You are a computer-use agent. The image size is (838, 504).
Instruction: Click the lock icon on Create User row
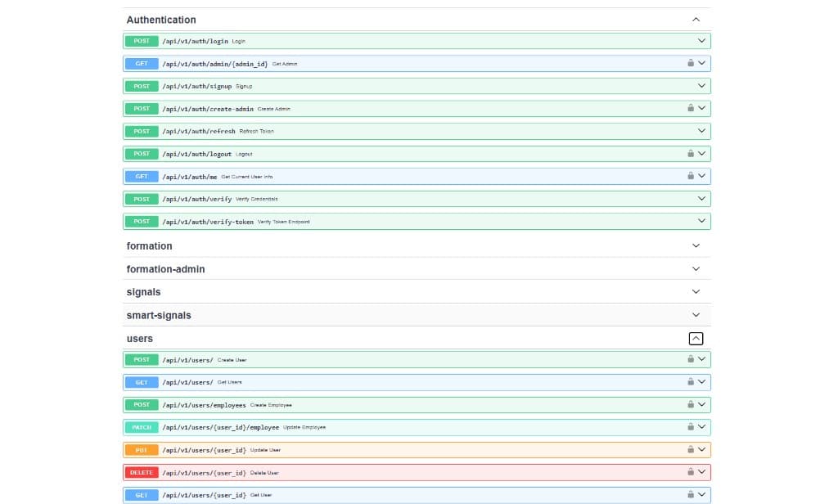(691, 359)
